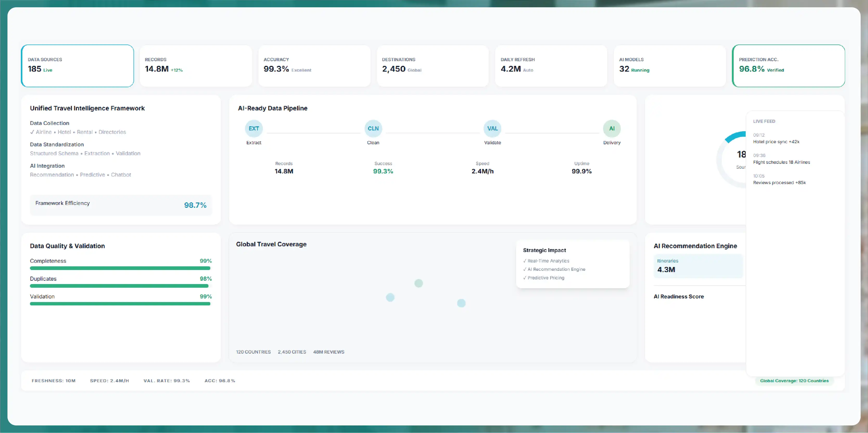Click the Completeness progress bar
Image resolution: width=868 pixels, height=433 pixels.
(120, 268)
